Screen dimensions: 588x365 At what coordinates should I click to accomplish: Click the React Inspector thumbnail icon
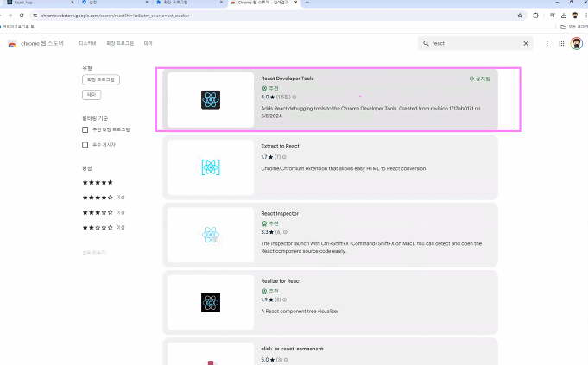coord(211,235)
